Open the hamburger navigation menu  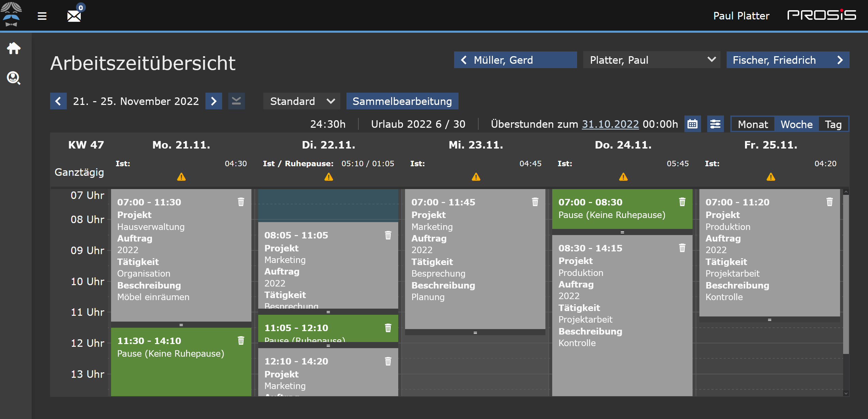[42, 16]
